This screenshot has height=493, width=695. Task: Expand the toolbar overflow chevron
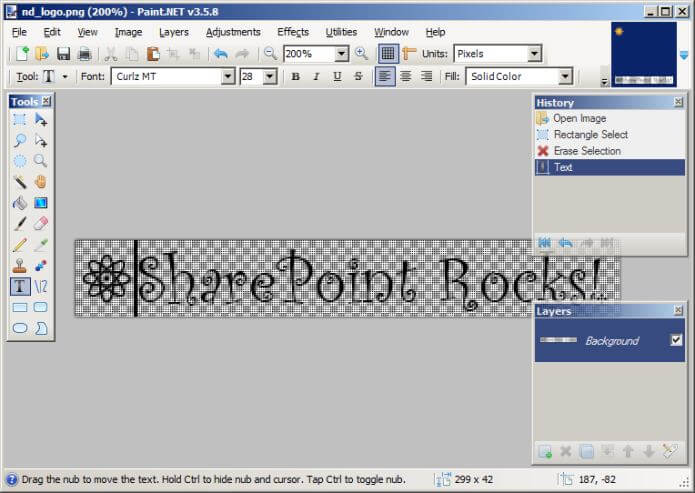[x=604, y=82]
